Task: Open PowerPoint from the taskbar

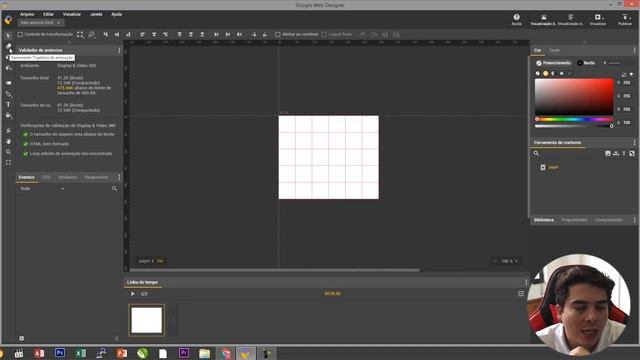Action: (x=122, y=353)
